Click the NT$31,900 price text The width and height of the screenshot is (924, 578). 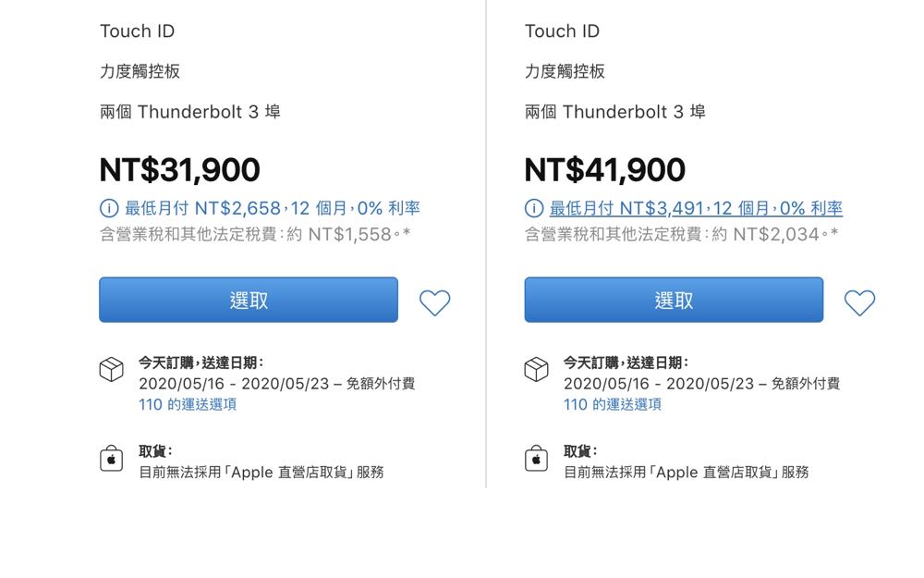point(179,169)
